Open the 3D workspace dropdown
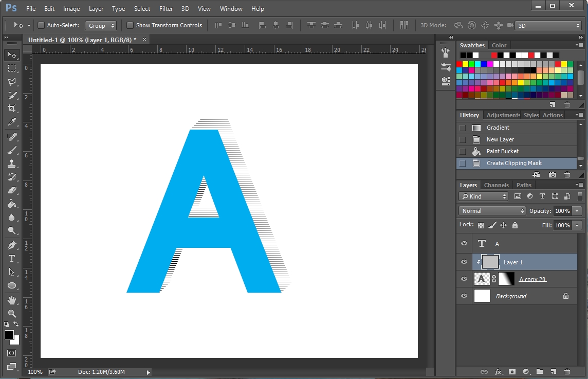This screenshot has height=379, width=588. tap(548, 26)
